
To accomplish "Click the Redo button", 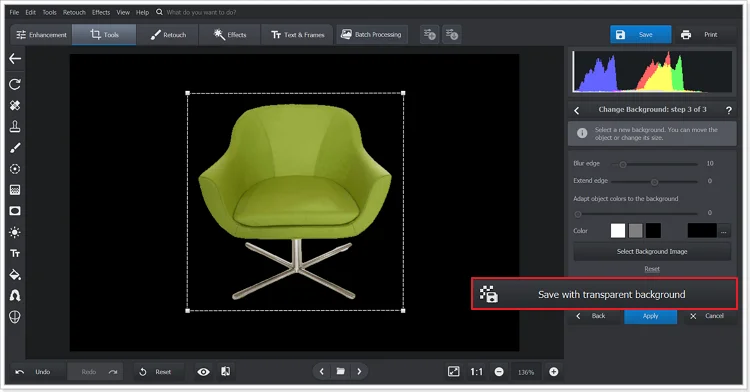I will tap(95, 371).
